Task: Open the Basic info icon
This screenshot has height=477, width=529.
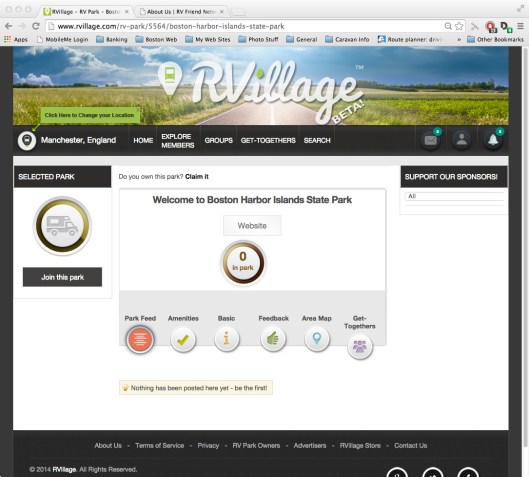Action: tap(226, 338)
